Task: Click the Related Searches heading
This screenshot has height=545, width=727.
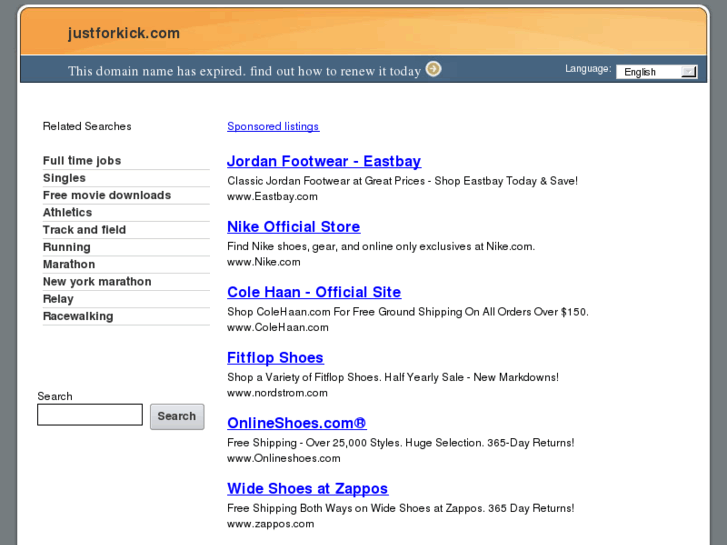Action: [87, 126]
